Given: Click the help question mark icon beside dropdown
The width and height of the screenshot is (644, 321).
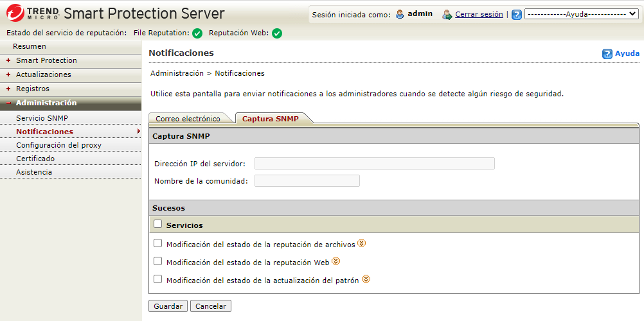Looking at the screenshot, I should coord(517,14).
